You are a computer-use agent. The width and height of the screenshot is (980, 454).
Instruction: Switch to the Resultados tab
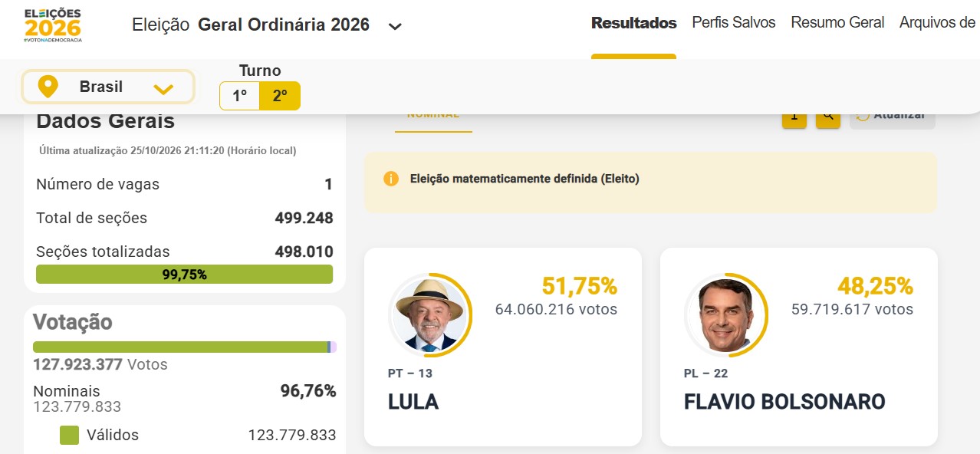633,23
